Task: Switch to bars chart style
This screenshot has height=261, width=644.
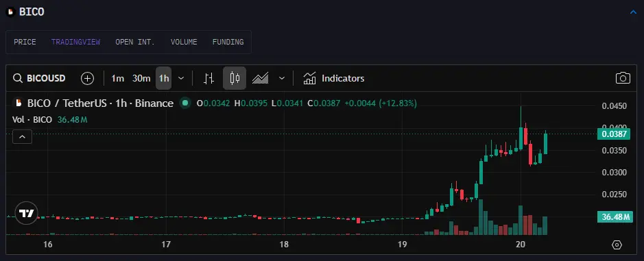Action: (208, 78)
